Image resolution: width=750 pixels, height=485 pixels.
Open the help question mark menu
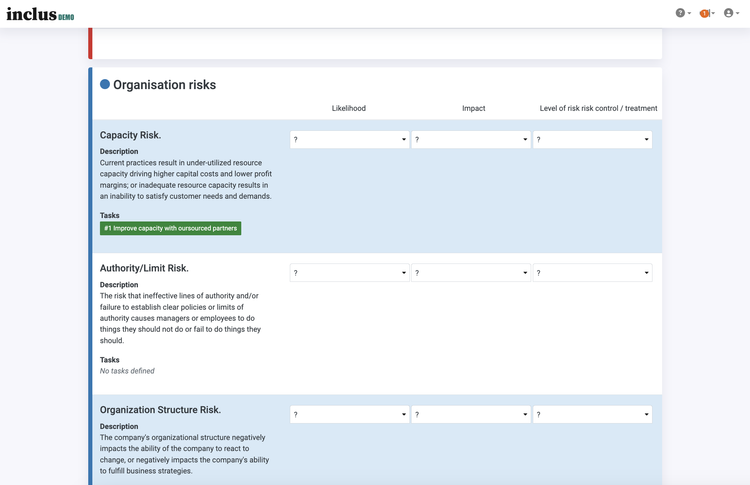point(683,13)
